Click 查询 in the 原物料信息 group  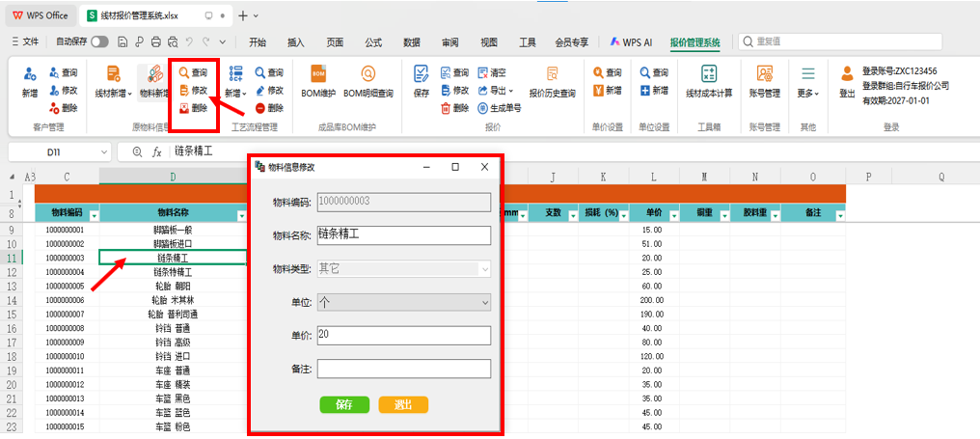(x=193, y=72)
